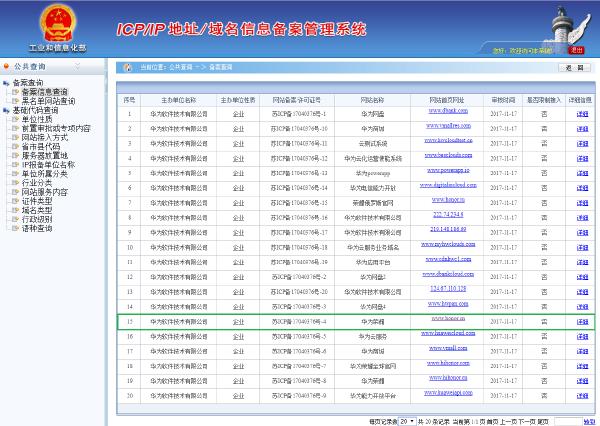Click 上一页 previous page link

508,422
